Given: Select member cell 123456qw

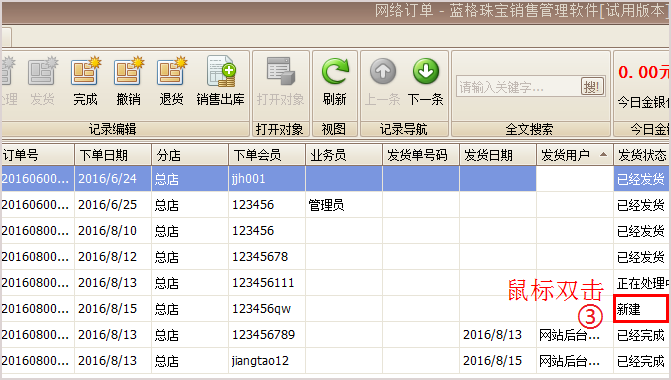Looking at the screenshot, I should point(267,309).
